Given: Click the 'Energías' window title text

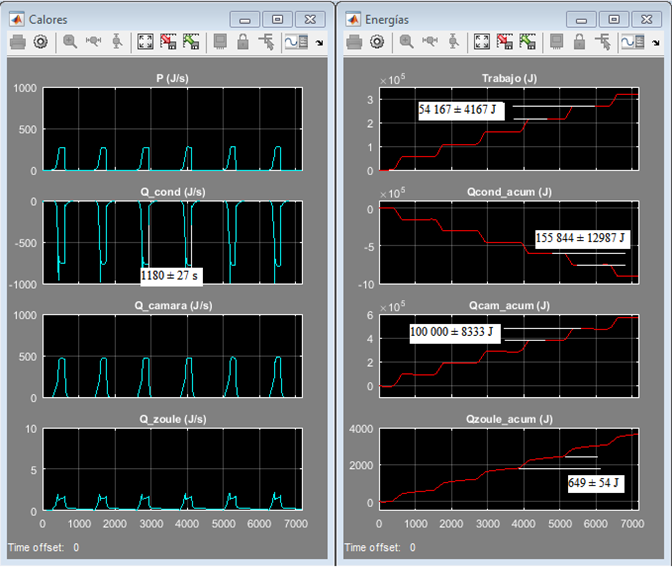Looking at the screenshot, I should pyautogui.click(x=387, y=20).
